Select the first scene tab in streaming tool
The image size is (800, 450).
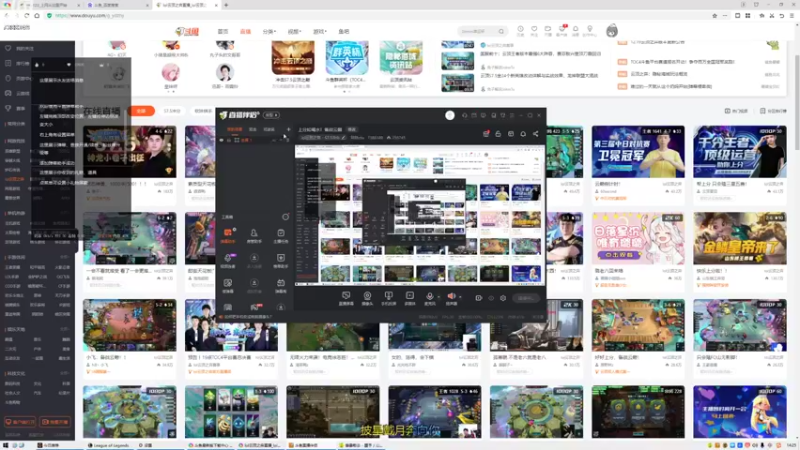click(235, 130)
